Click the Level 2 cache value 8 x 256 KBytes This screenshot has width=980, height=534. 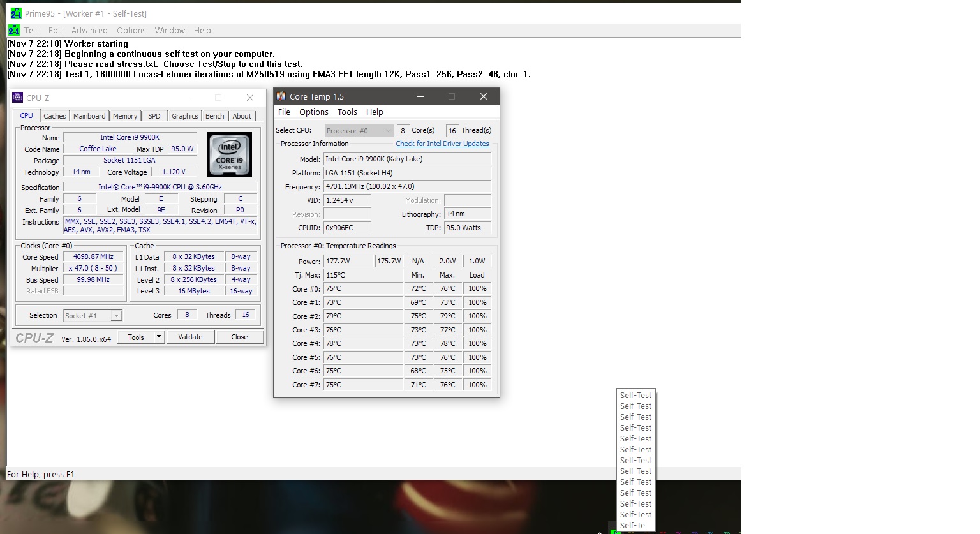click(x=194, y=279)
